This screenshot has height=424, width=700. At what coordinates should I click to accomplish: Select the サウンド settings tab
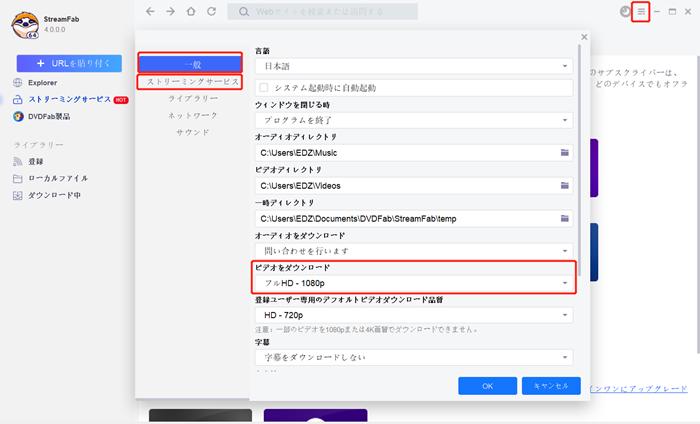[192, 133]
